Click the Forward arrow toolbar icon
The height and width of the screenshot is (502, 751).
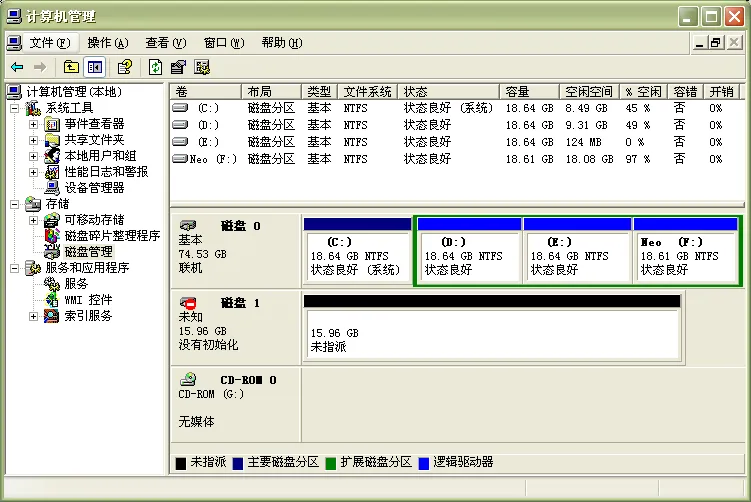(x=40, y=67)
